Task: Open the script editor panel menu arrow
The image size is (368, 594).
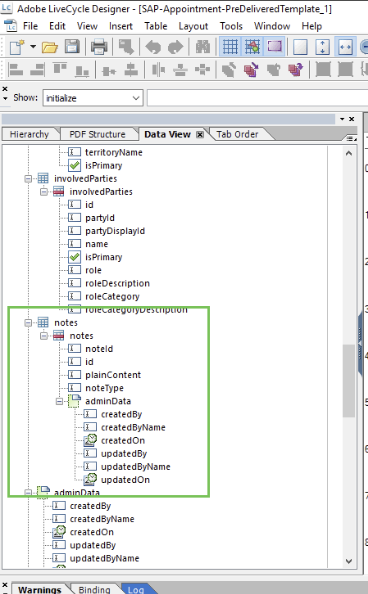Action: coord(5,98)
